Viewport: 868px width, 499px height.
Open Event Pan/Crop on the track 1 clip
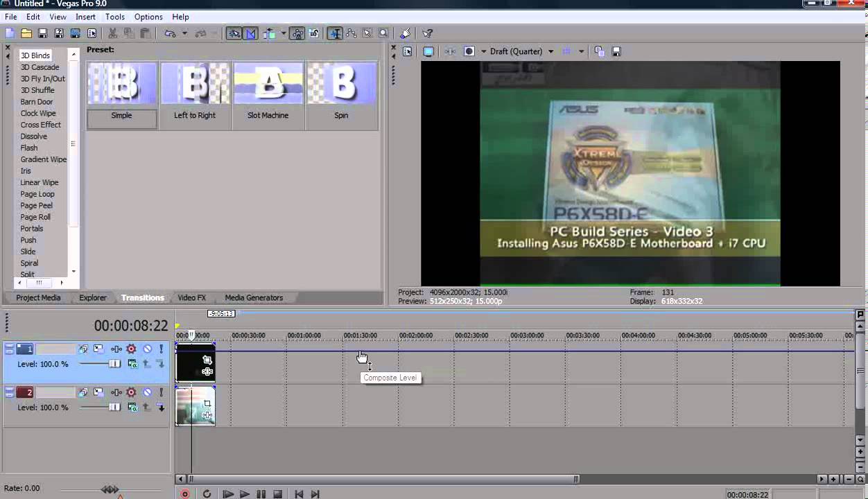[x=207, y=360]
